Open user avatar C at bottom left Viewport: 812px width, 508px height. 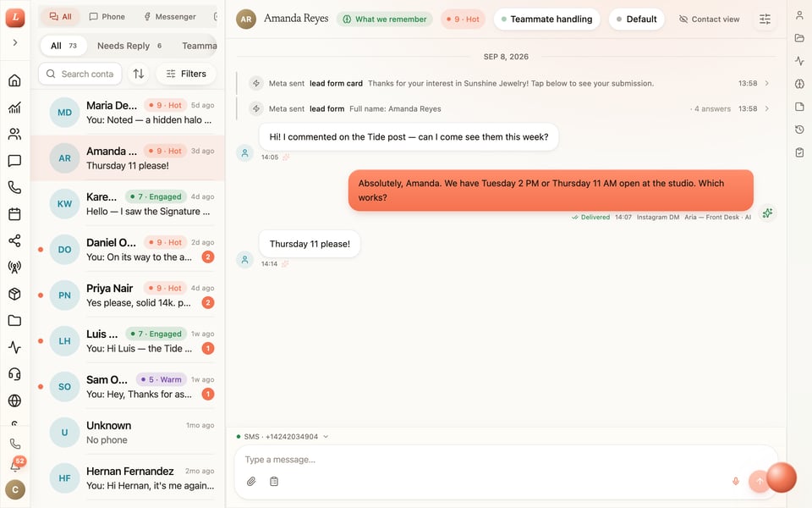(x=15, y=489)
